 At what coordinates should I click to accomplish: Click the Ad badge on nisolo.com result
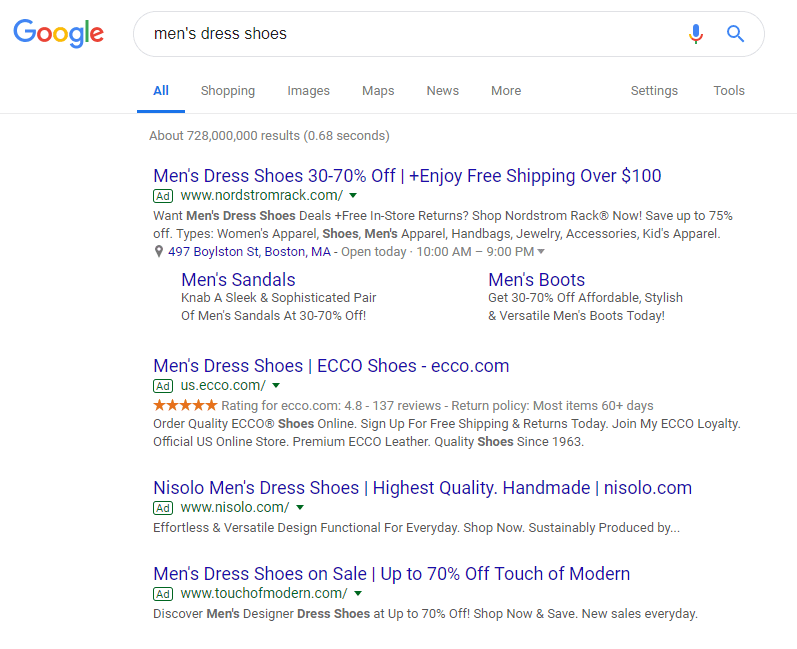click(163, 508)
